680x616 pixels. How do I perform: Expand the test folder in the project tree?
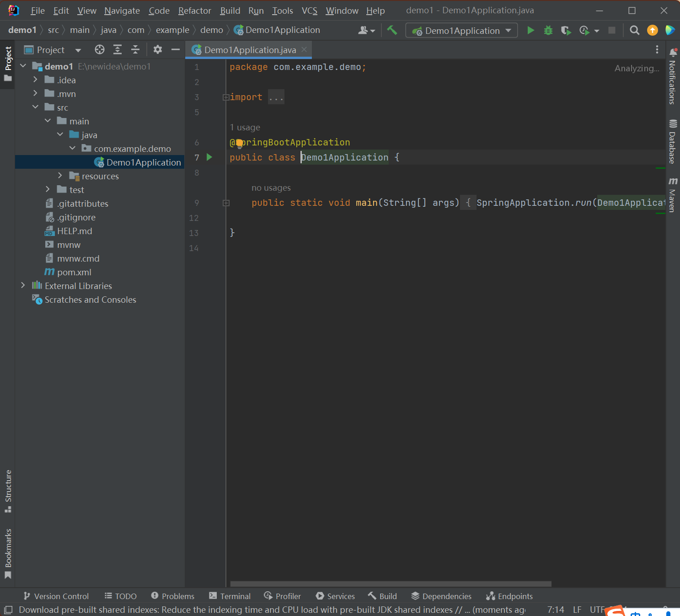48,189
